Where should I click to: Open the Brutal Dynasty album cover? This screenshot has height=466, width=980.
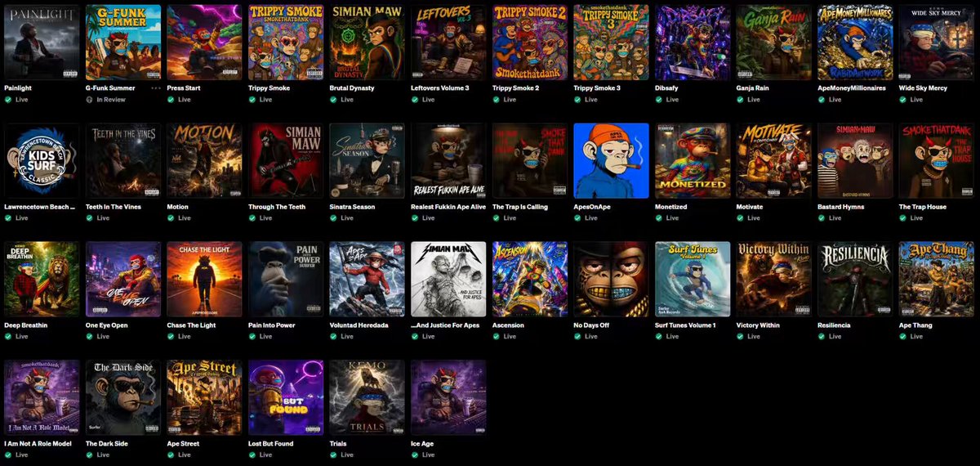367,43
